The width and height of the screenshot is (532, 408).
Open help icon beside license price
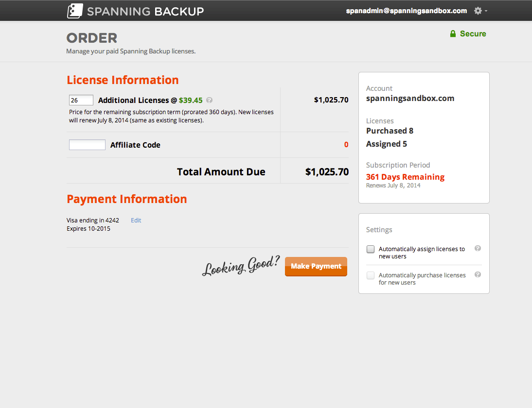[209, 100]
